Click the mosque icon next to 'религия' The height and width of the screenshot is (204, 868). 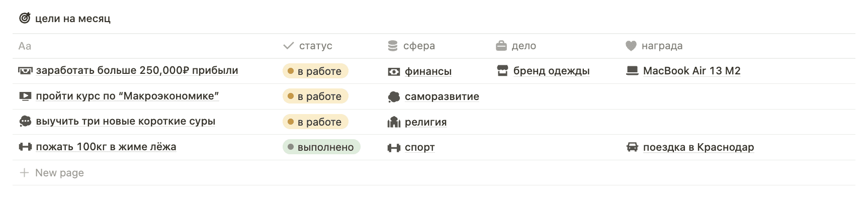pos(394,122)
